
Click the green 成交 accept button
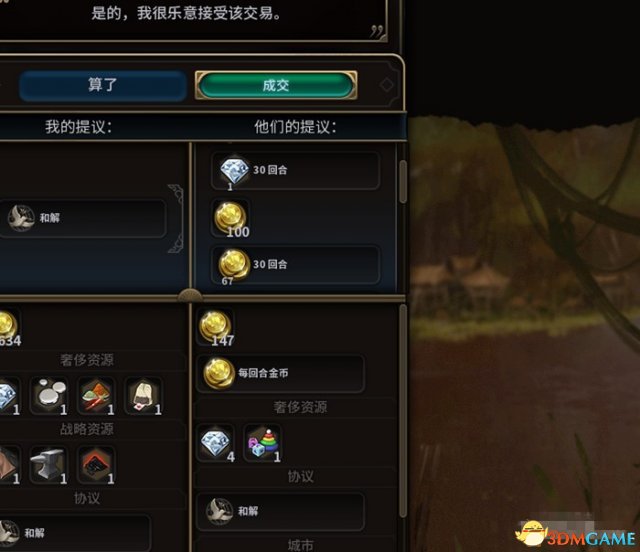[276, 85]
